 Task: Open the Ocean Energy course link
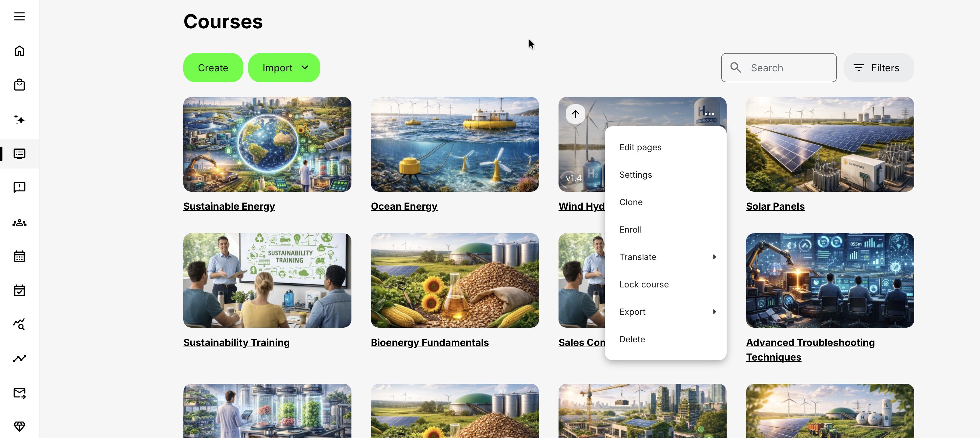[404, 206]
